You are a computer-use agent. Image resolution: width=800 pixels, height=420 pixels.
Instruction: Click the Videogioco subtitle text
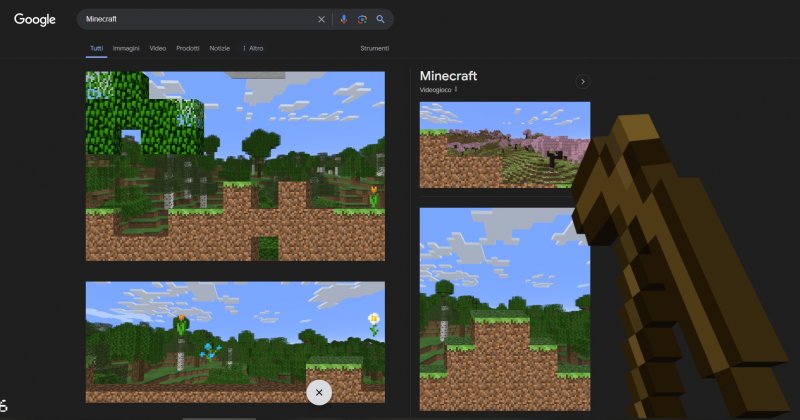coord(435,90)
